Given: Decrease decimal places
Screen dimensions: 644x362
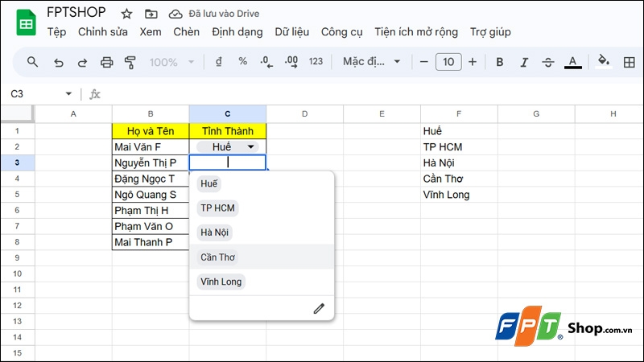Looking at the screenshot, I should [266, 62].
